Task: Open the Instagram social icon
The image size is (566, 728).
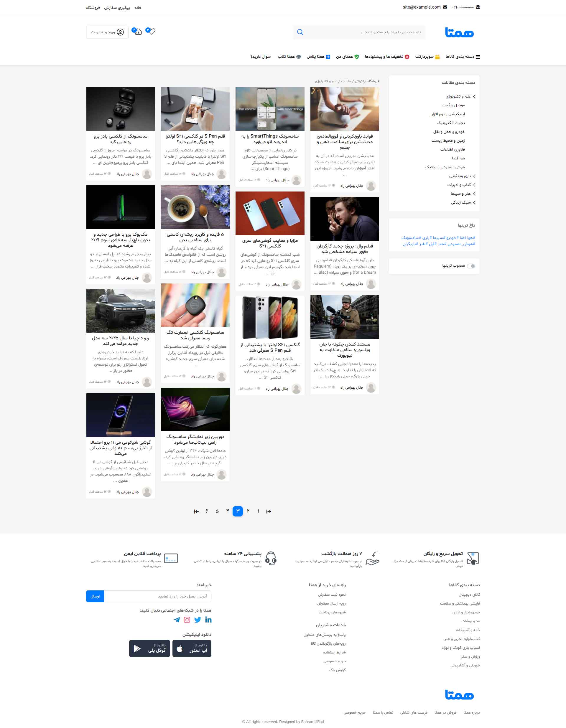Action: click(x=187, y=620)
